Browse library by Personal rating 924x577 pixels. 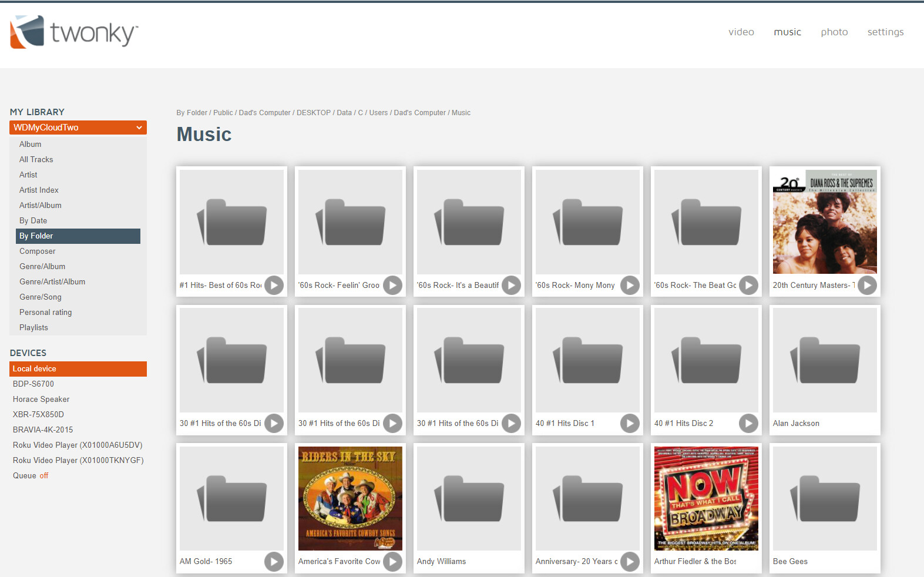(46, 313)
